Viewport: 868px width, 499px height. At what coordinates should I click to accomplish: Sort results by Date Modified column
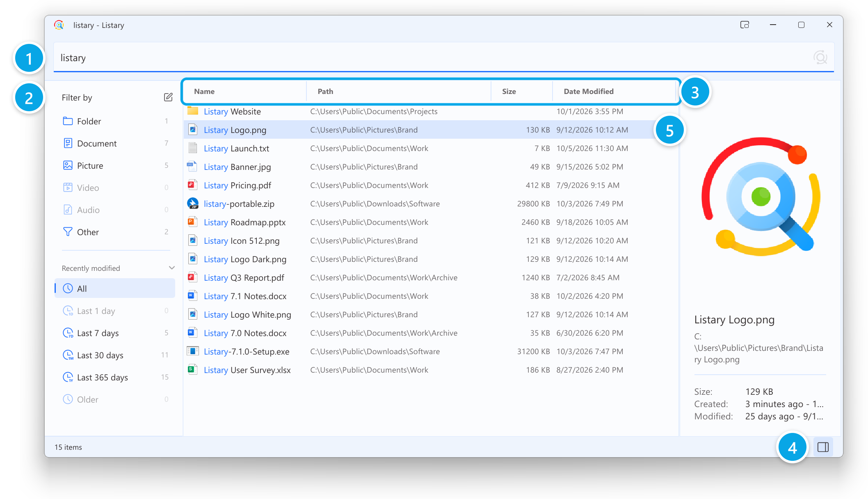[x=614, y=91]
